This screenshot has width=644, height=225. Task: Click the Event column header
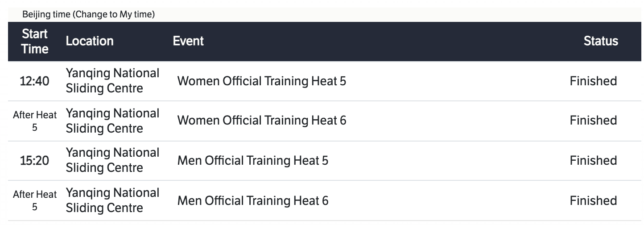pyautogui.click(x=188, y=42)
